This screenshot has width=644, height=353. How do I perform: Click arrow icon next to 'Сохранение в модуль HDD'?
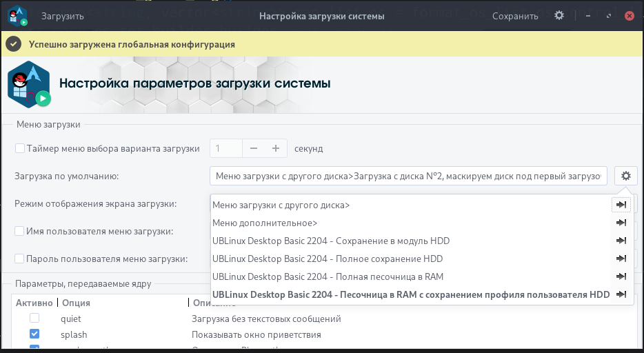pyautogui.click(x=621, y=241)
